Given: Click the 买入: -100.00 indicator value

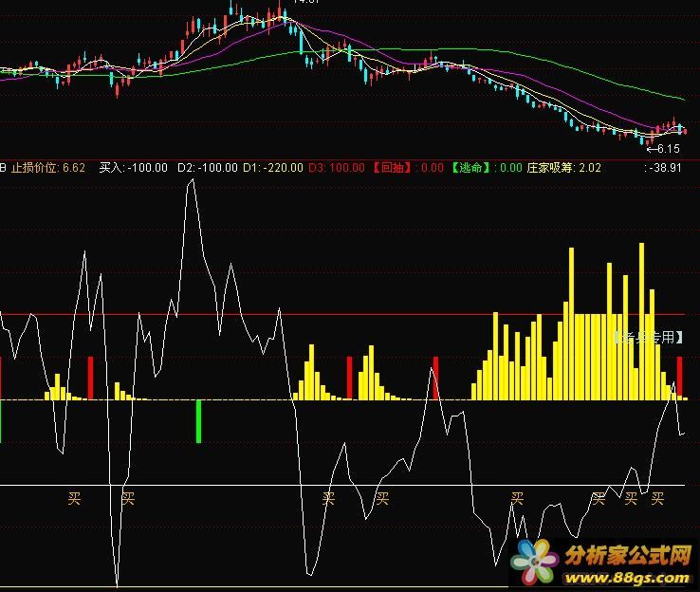Looking at the screenshot, I should click(x=134, y=168).
